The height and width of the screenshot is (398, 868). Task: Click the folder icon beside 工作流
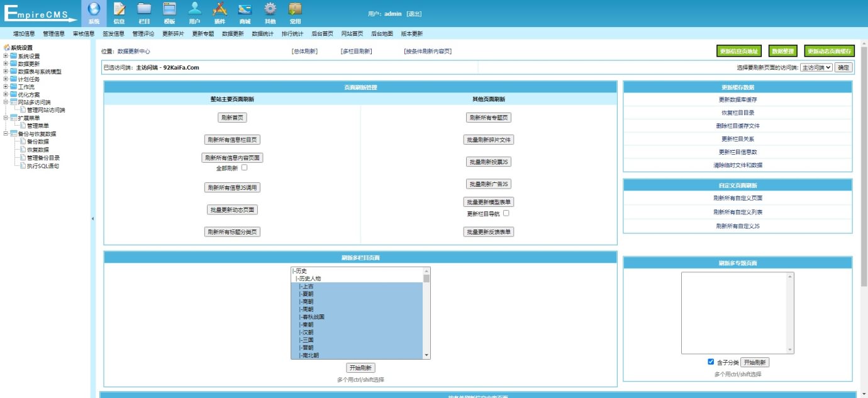[13, 87]
